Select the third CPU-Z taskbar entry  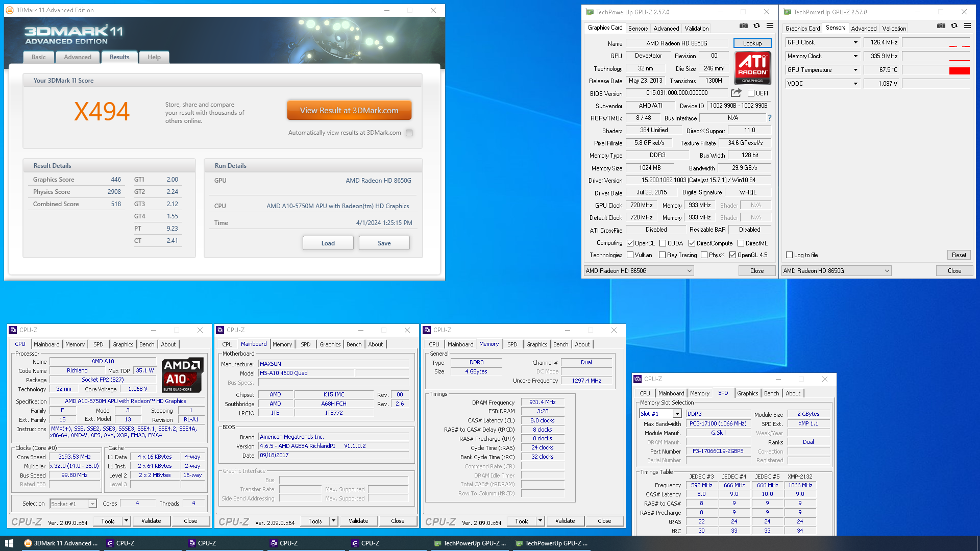pos(306,543)
